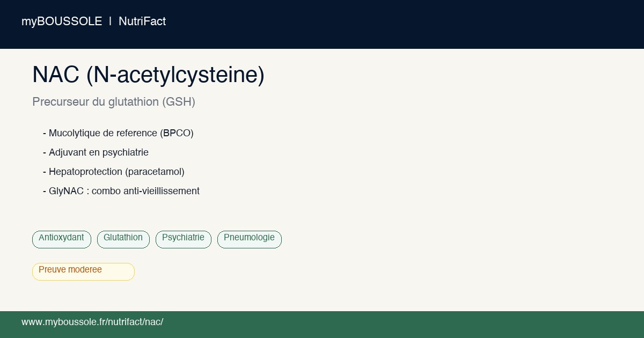The width and height of the screenshot is (644, 338).
Task: Choose the Pneumologie tag
Action: (250, 239)
